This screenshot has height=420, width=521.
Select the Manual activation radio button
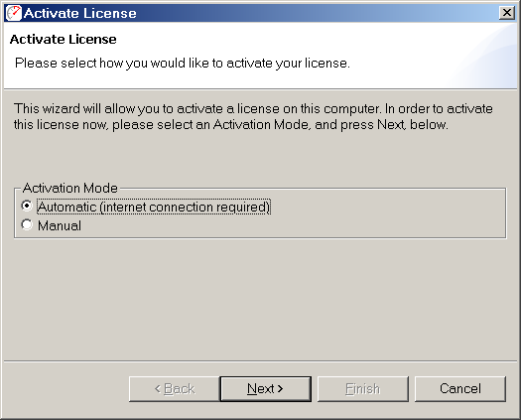click(27, 224)
